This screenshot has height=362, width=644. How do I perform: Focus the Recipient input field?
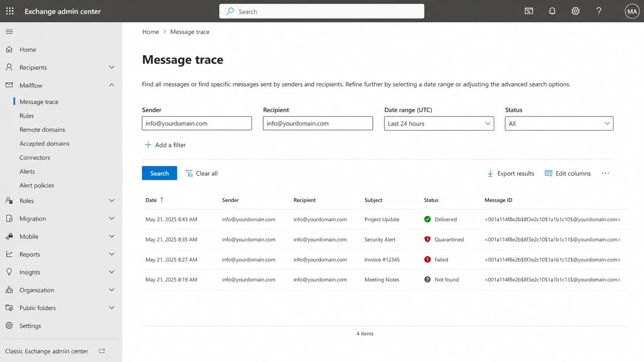click(318, 123)
